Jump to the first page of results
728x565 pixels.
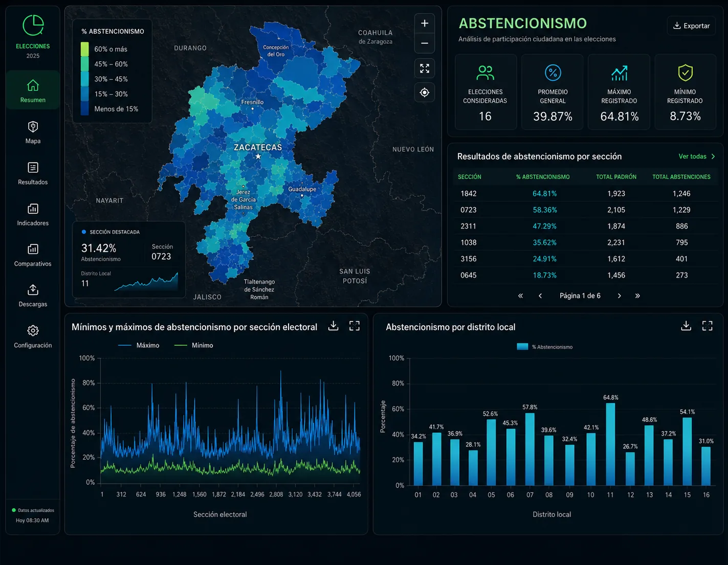[x=520, y=296]
